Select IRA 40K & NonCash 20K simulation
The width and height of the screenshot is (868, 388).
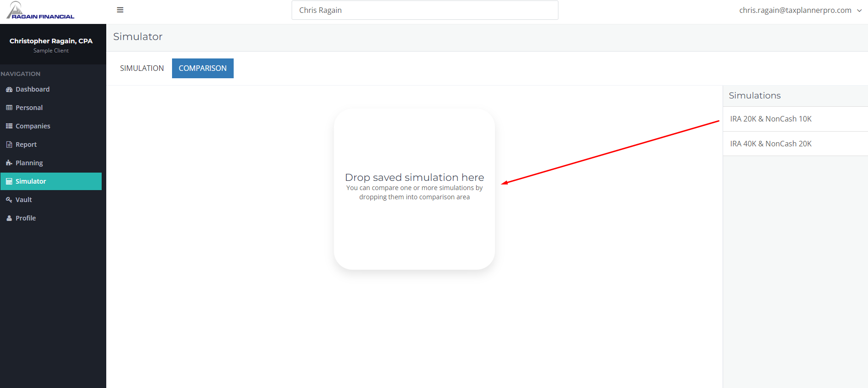click(795, 144)
